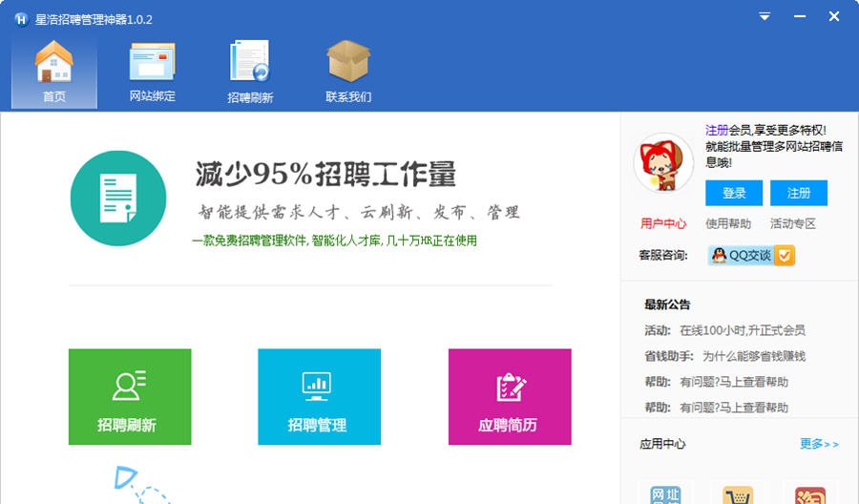The image size is (859, 504).
Task: Switch to the 网站绑定 tab
Action: (x=153, y=73)
